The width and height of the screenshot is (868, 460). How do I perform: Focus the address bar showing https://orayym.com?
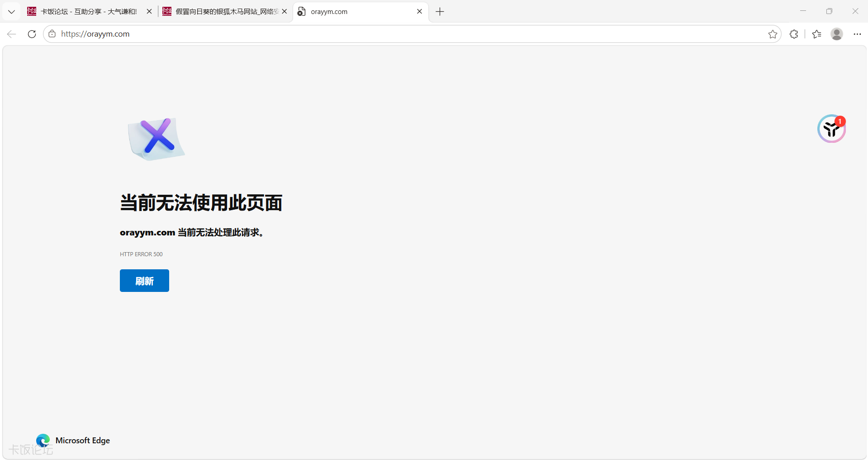click(x=412, y=34)
